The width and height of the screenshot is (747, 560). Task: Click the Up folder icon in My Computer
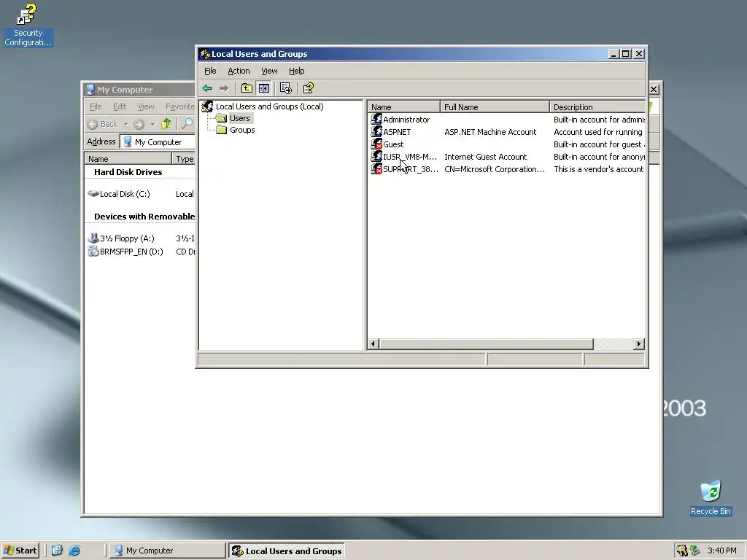(x=166, y=124)
